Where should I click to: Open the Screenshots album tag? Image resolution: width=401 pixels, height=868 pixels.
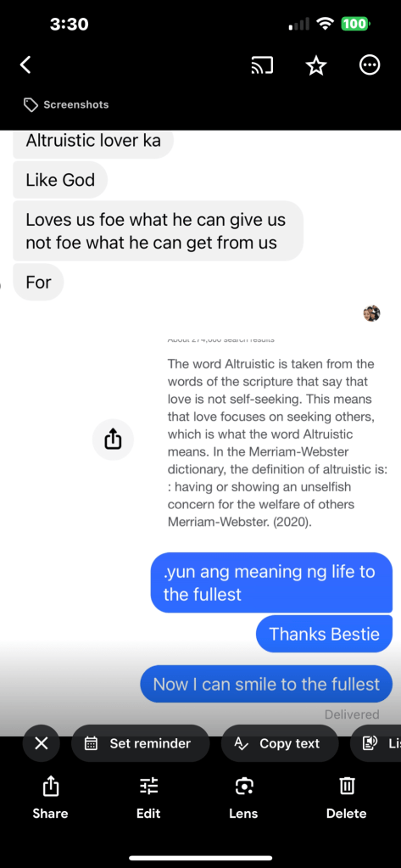pos(66,104)
